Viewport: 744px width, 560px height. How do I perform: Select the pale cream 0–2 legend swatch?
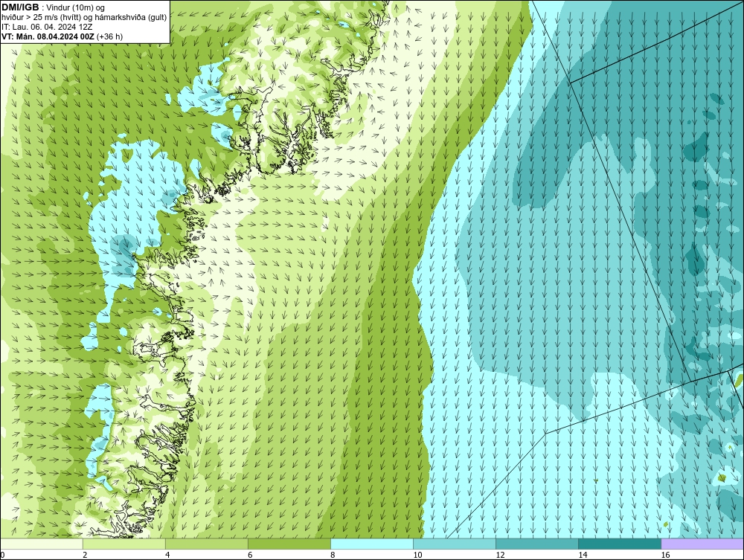pyautogui.click(x=41, y=544)
